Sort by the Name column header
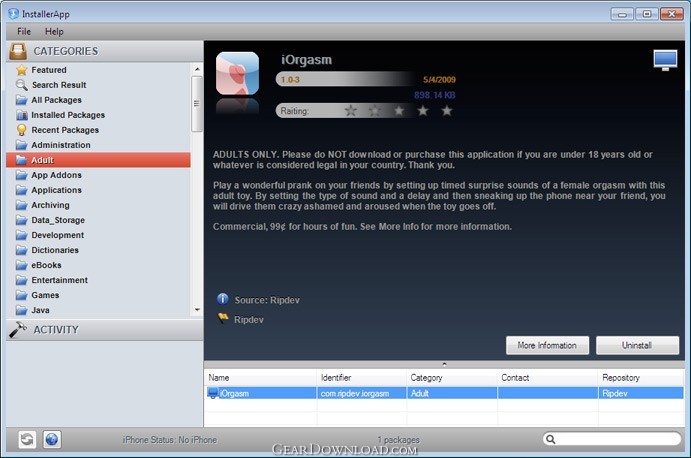 [260, 378]
